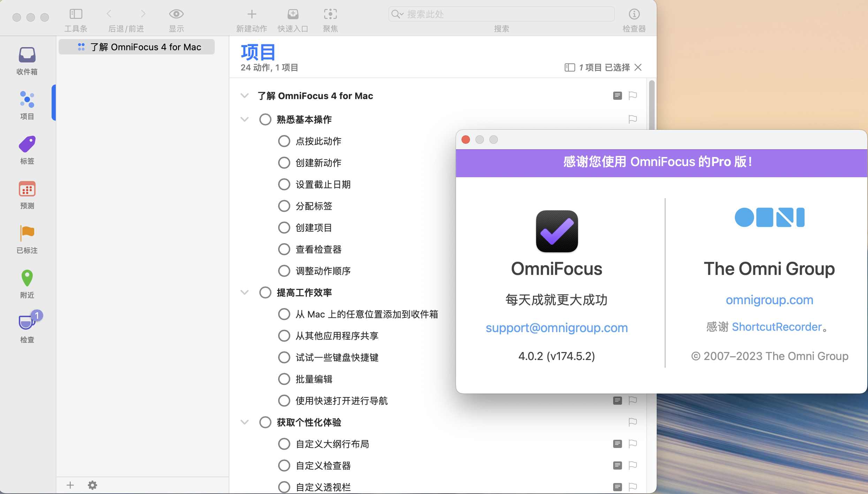The width and height of the screenshot is (868, 494).
Task: Flag the 获取个性化体验 action group
Action: click(x=633, y=422)
